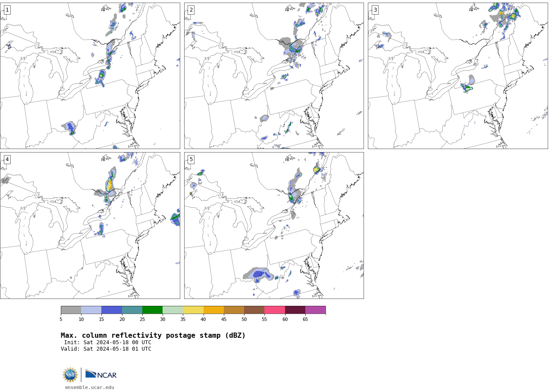The width and height of the screenshot is (552, 392).
Task: Select the dark green 25-30 dBZ swatch
Action: tap(152, 310)
